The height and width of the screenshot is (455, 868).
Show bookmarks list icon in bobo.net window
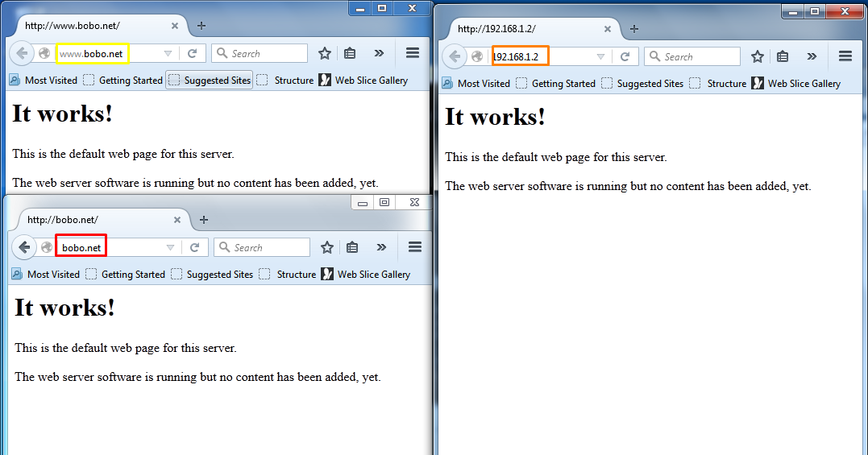click(352, 247)
